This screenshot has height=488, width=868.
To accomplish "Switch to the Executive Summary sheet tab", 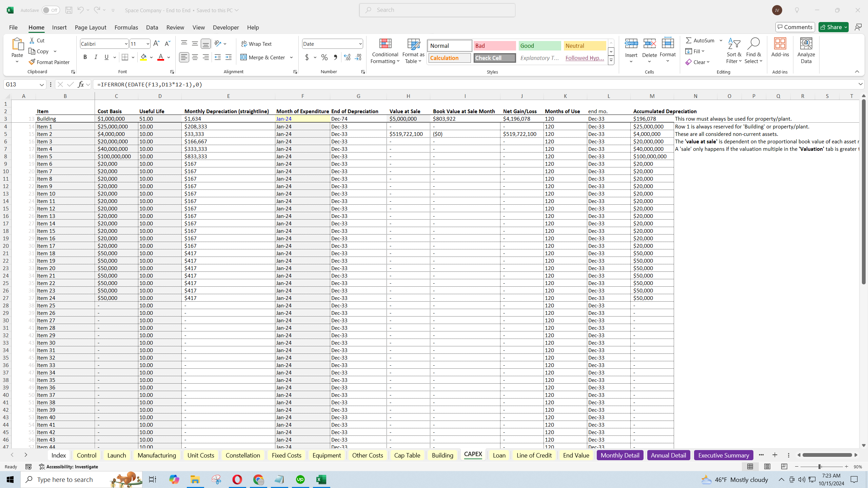I will click(x=724, y=455).
